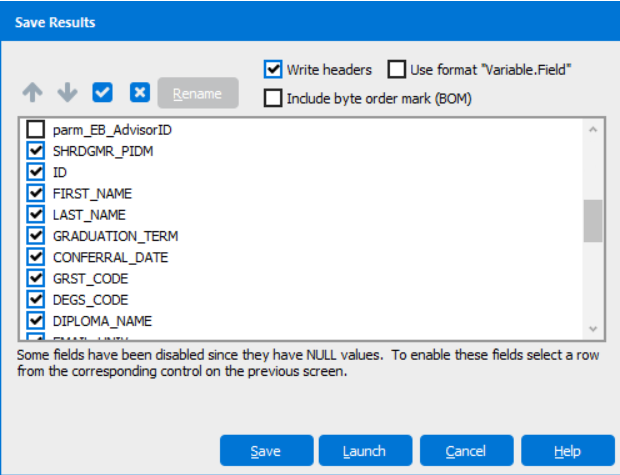Uncheck all fields with blue X icon
The image size is (620, 475).
point(140,93)
